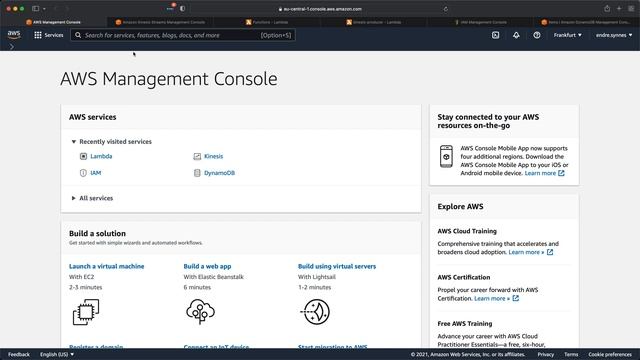640x360 pixels.
Task: Click Learn more for Mobile App
Action: [x=544, y=173]
